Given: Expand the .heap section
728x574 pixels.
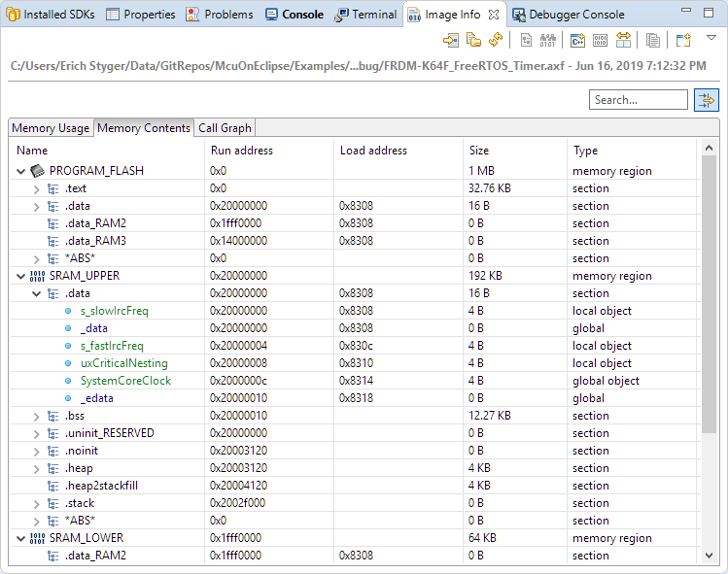Looking at the screenshot, I should pyautogui.click(x=36, y=469).
